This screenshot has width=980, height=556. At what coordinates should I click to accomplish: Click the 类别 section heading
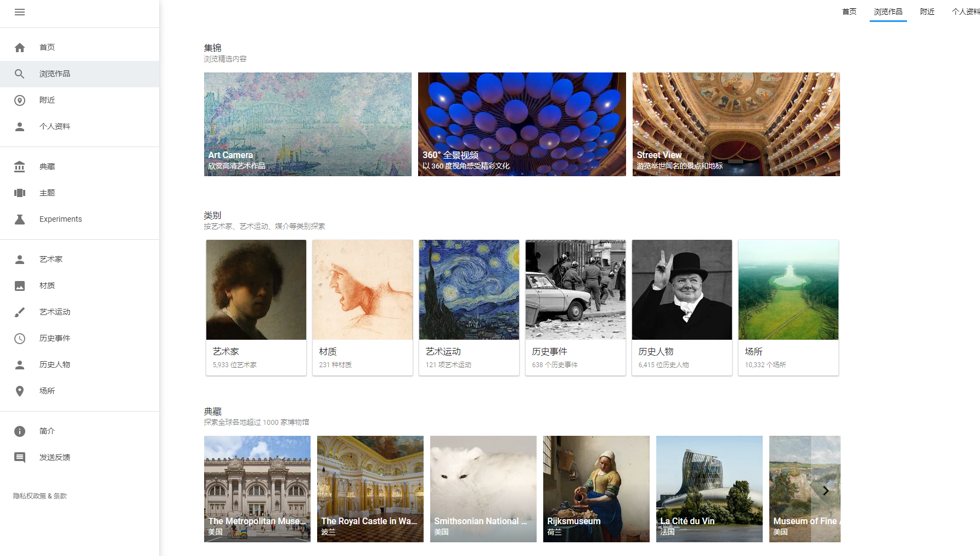point(213,215)
